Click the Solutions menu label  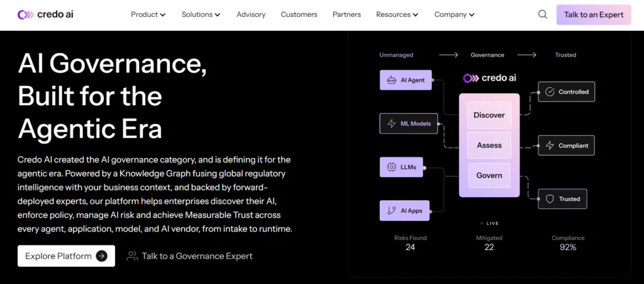click(197, 14)
